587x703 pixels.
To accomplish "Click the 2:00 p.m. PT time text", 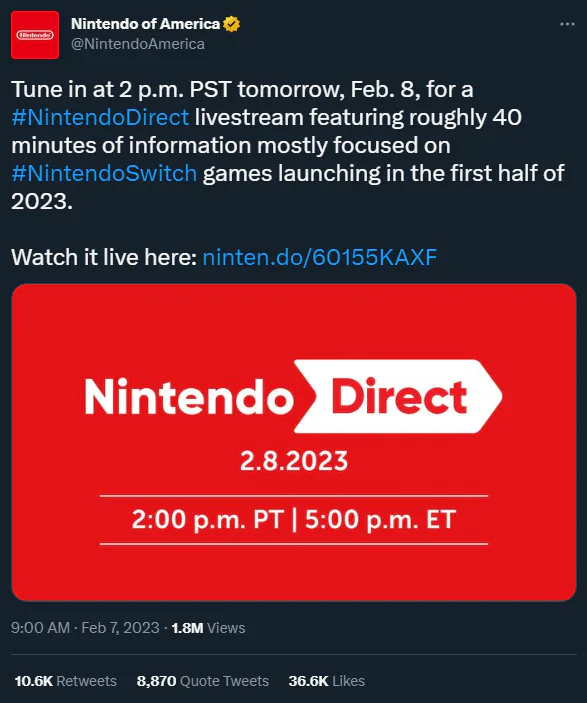I will click(208, 520).
